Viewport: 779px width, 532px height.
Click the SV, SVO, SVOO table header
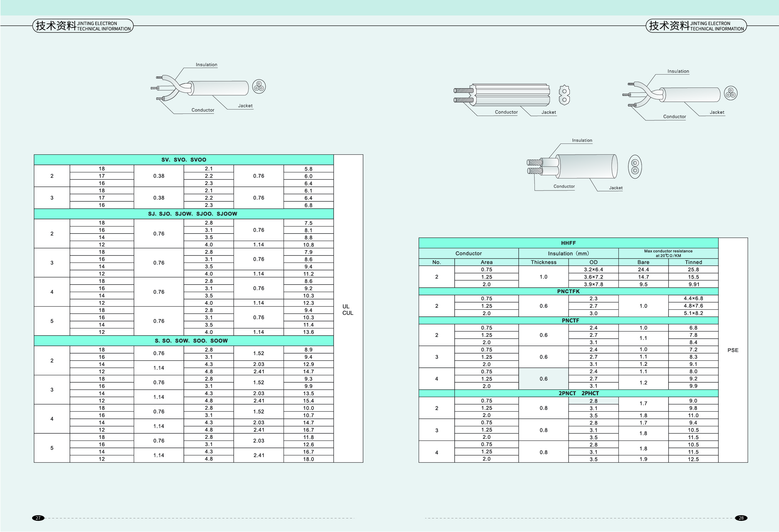pos(184,160)
